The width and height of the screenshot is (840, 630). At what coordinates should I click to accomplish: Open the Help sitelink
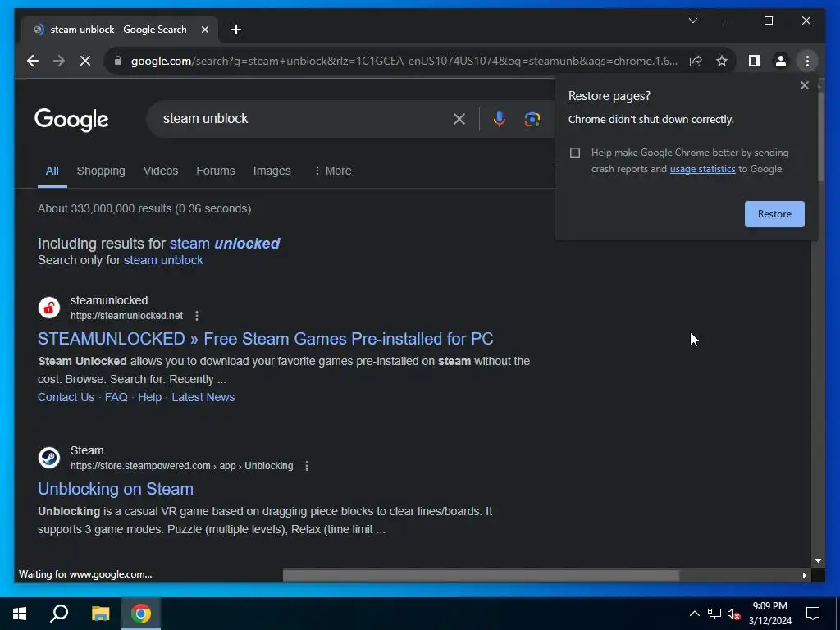click(x=149, y=397)
